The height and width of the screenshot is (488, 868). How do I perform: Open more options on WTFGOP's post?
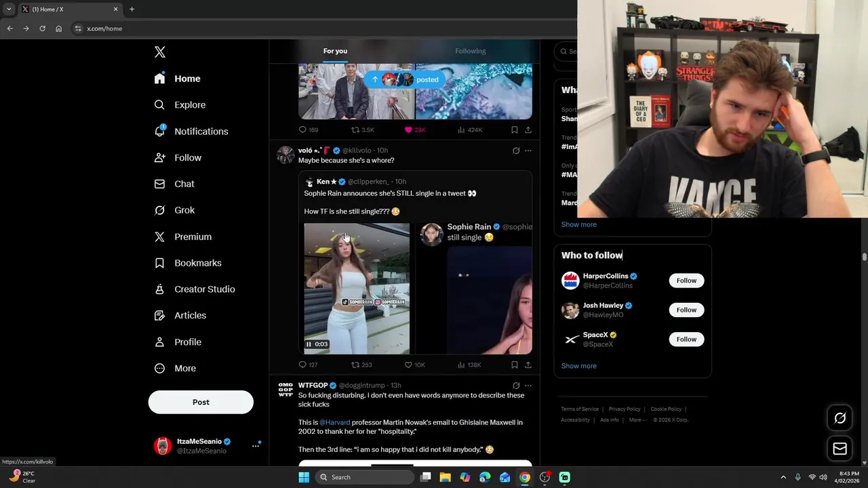point(528,386)
